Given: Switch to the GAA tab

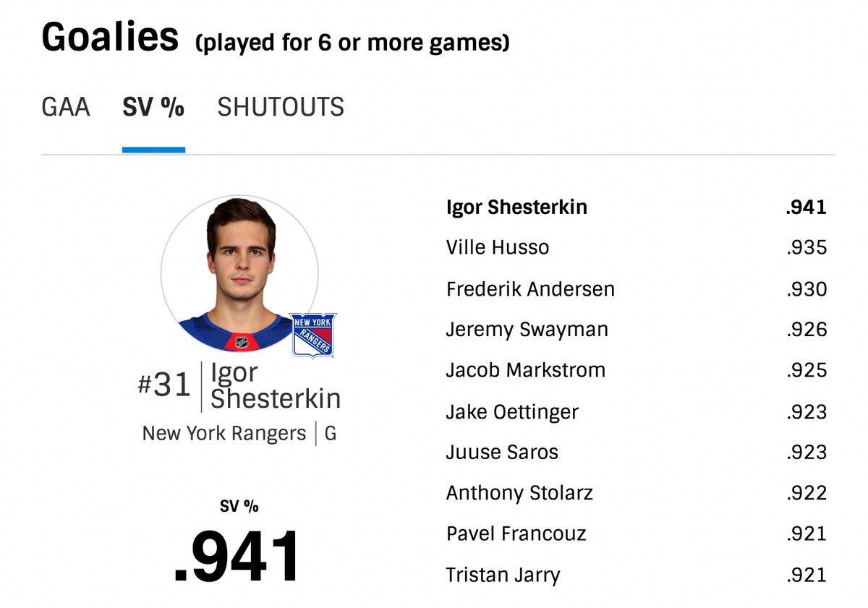Looking at the screenshot, I should pos(66,107).
